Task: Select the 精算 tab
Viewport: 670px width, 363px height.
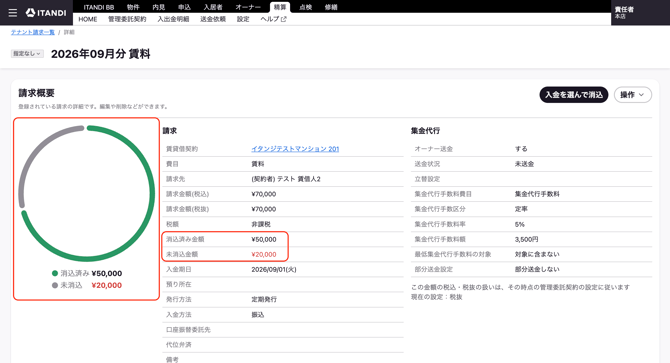Action: (x=280, y=7)
